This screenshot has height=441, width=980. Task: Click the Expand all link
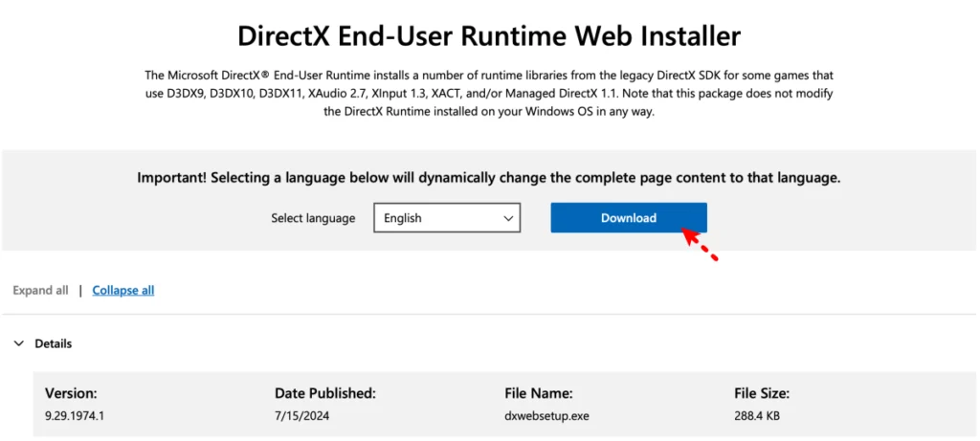(x=40, y=291)
